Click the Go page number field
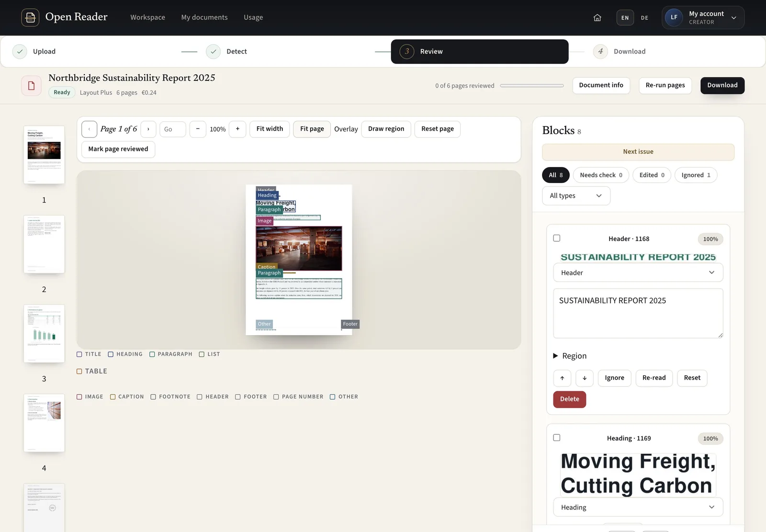The height and width of the screenshot is (532, 766). [172, 129]
